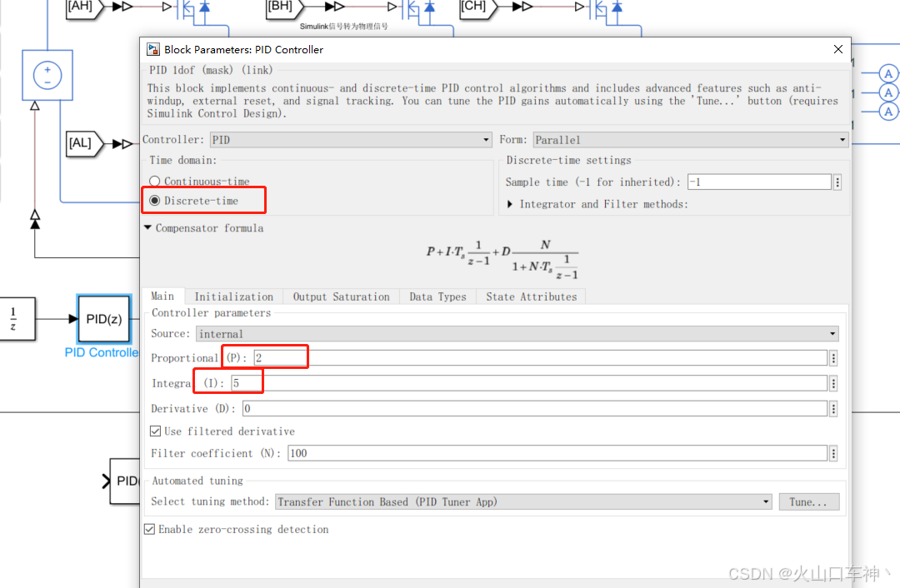Select the voltage source block with plus minus
The image size is (900, 588).
47,75
